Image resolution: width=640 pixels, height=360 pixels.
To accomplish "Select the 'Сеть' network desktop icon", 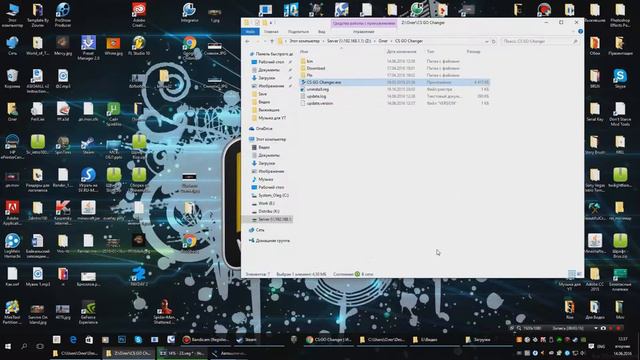I will [x=12, y=46].
